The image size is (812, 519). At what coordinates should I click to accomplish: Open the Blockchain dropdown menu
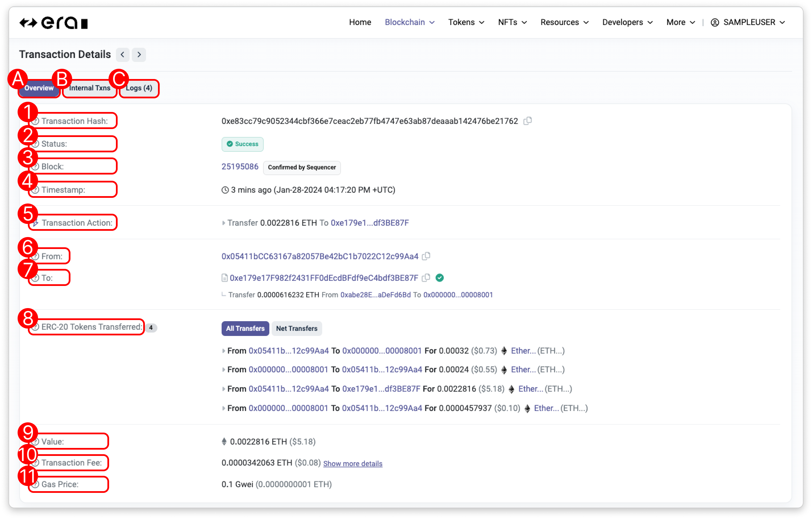click(409, 22)
